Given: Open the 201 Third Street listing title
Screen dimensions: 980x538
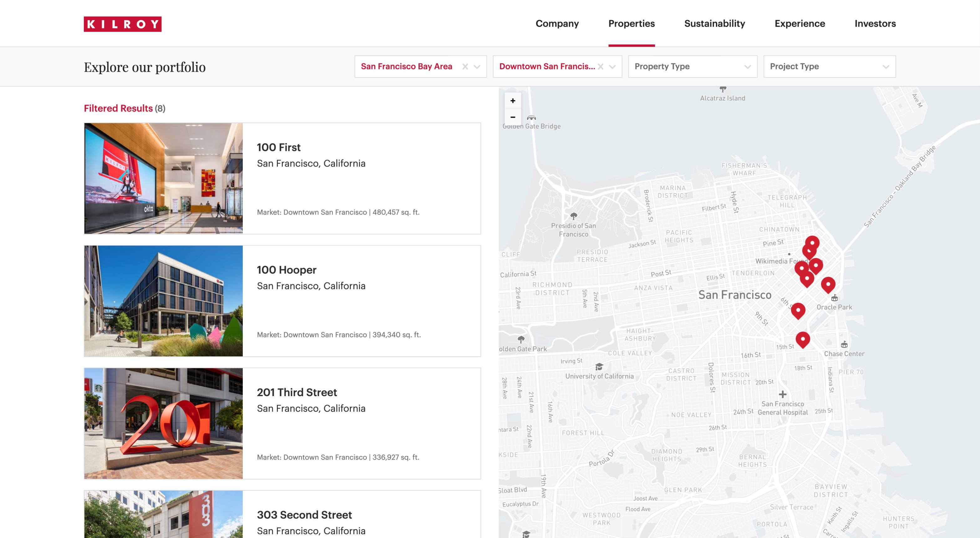Looking at the screenshot, I should 297,392.
